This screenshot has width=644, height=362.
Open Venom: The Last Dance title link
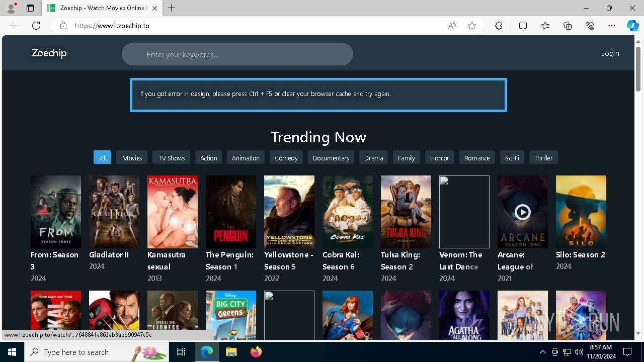pyautogui.click(x=461, y=260)
